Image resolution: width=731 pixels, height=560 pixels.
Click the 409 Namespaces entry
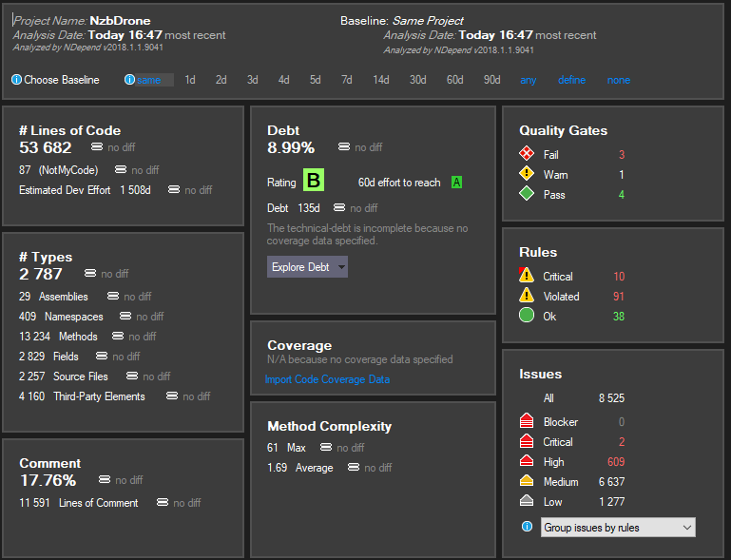[61, 317]
